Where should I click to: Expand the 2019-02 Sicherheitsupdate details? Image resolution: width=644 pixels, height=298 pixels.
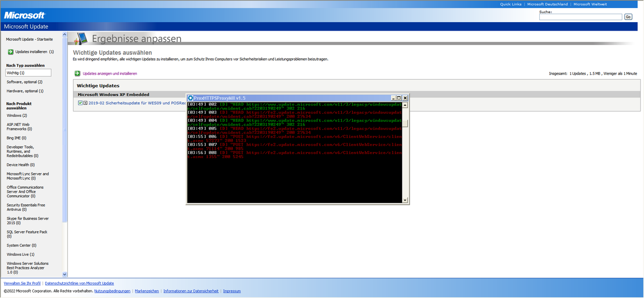pyautogui.click(x=86, y=103)
